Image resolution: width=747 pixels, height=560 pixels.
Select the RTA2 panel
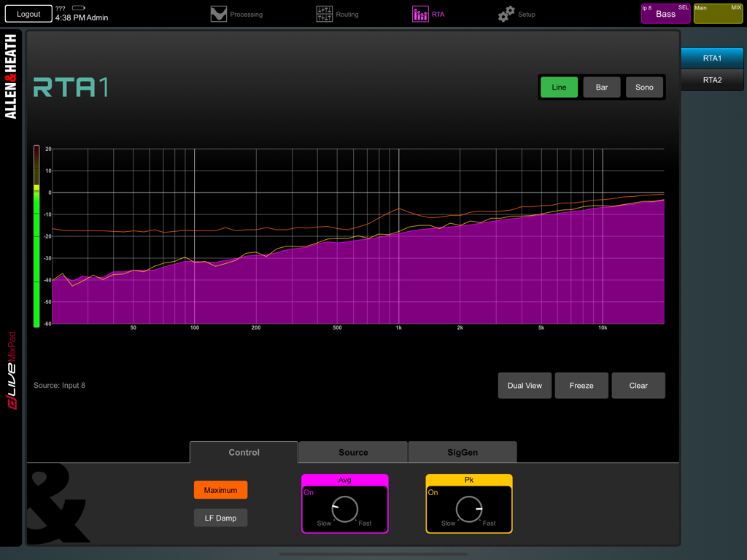712,80
